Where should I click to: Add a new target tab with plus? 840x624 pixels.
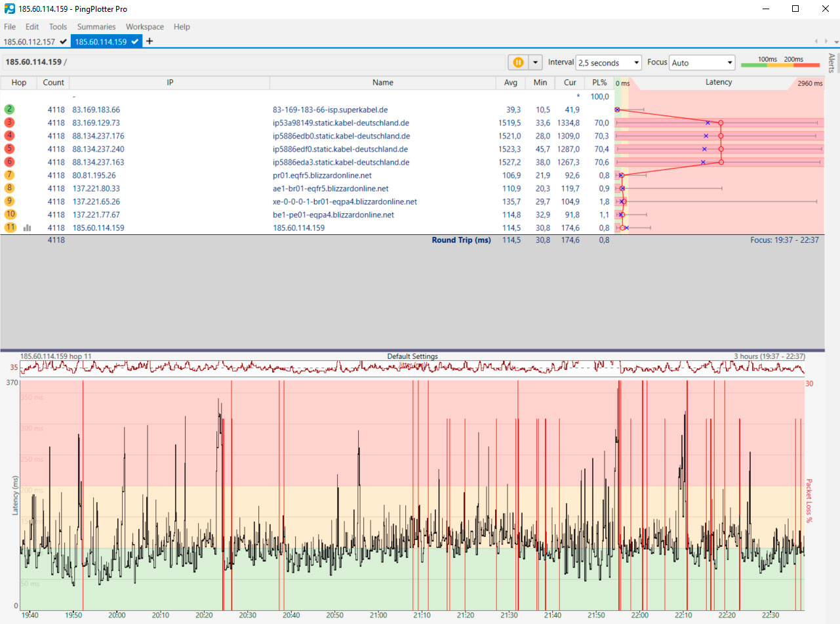tap(150, 41)
